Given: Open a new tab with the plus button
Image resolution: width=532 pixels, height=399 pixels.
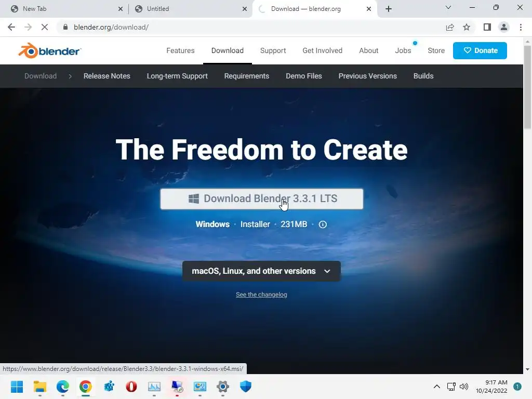Looking at the screenshot, I should [x=389, y=9].
